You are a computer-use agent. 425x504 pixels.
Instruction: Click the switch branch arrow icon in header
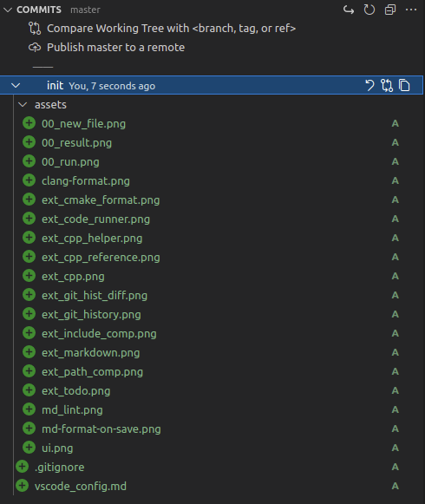[x=349, y=10]
